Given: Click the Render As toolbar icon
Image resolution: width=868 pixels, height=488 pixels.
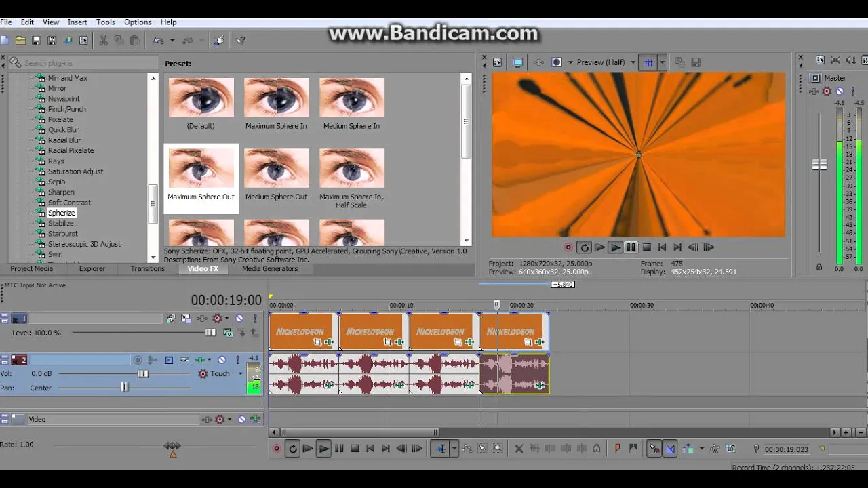Looking at the screenshot, I should (x=68, y=41).
